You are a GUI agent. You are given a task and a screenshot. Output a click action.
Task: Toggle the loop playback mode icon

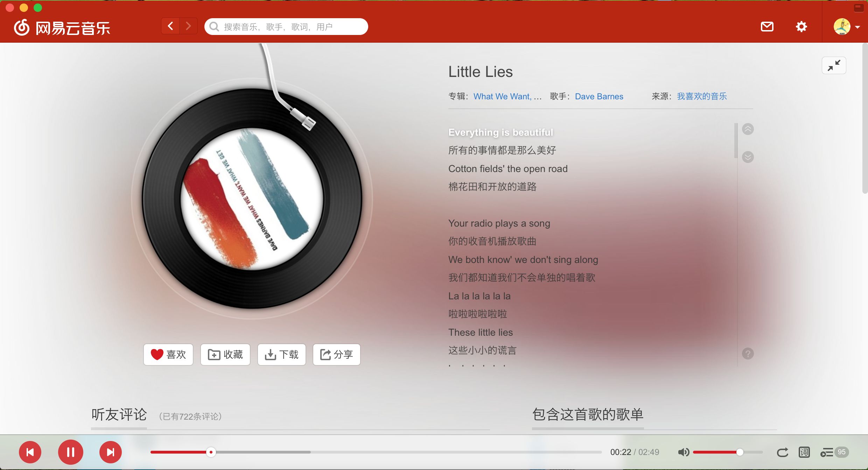coord(783,452)
